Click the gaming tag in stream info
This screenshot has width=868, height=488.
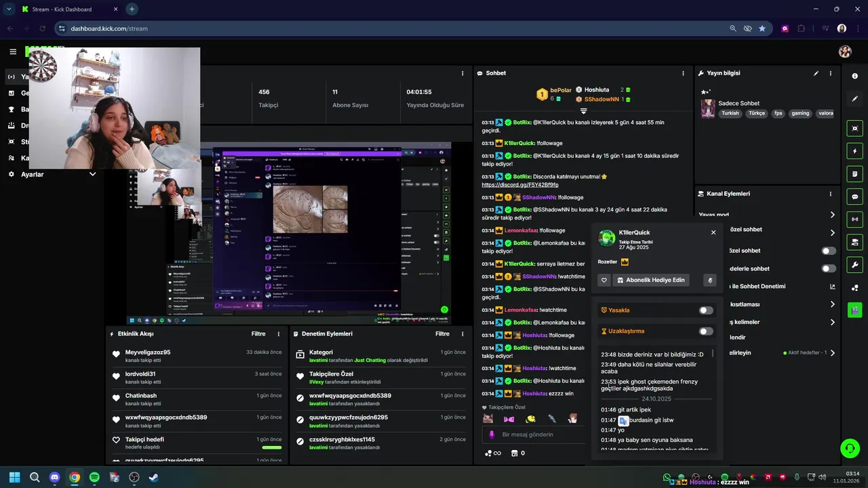point(800,113)
